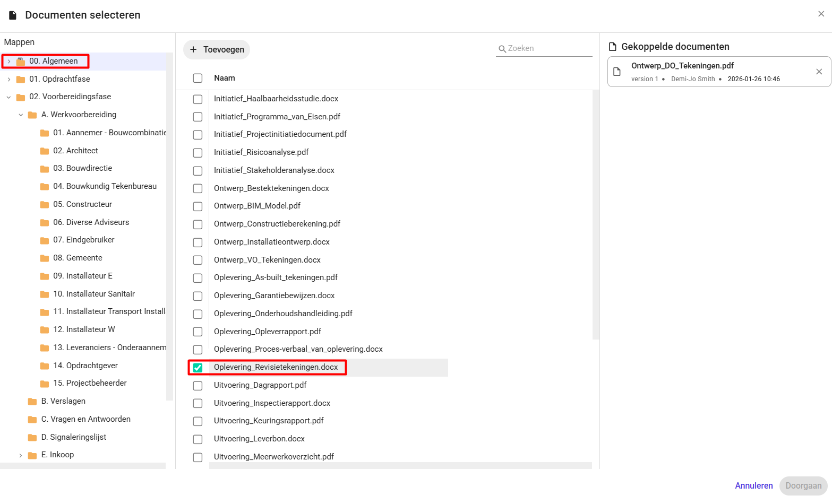Image resolution: width=832 pixels, height=504 pixels.
Task: Expand the E. Inkoop folder
Action: [21, 455]
